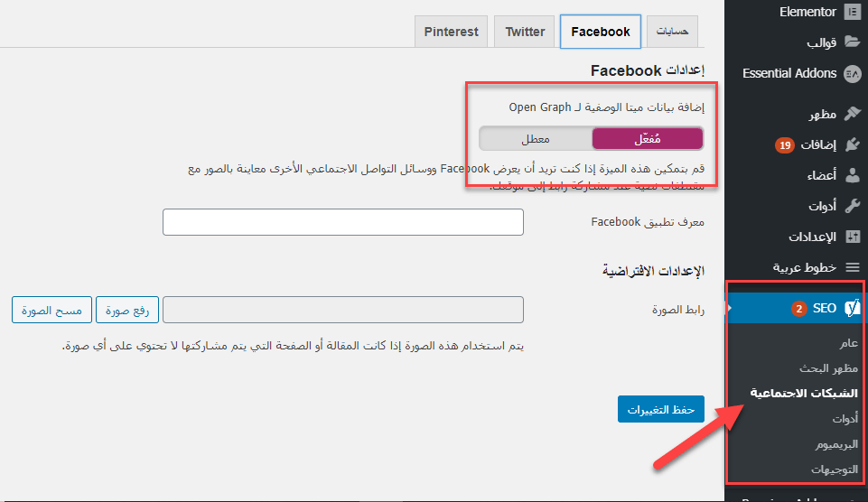Viewport: 868px width, 502px height.
Task: Click the رابط الصورة label
Action: pos(678,310)
